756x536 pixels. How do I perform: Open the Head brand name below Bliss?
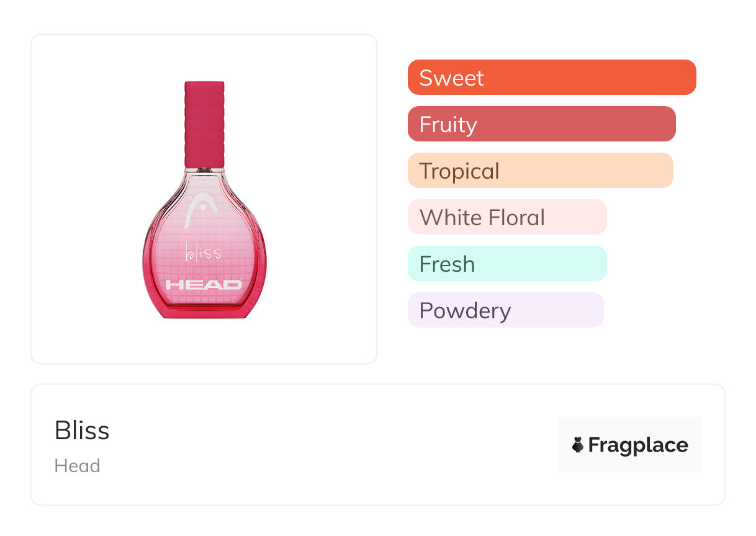click(x=78, y=466)
